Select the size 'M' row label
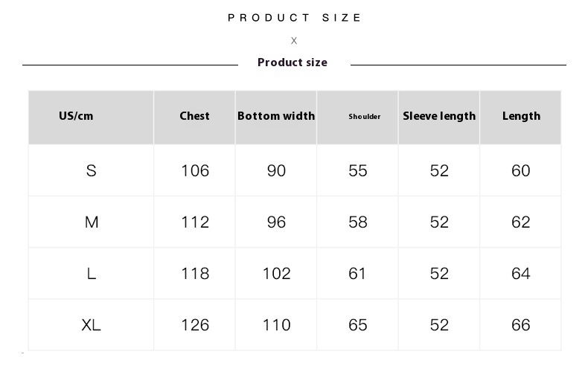Viewport: 588px width, 366px height. [x=92, y=222]
